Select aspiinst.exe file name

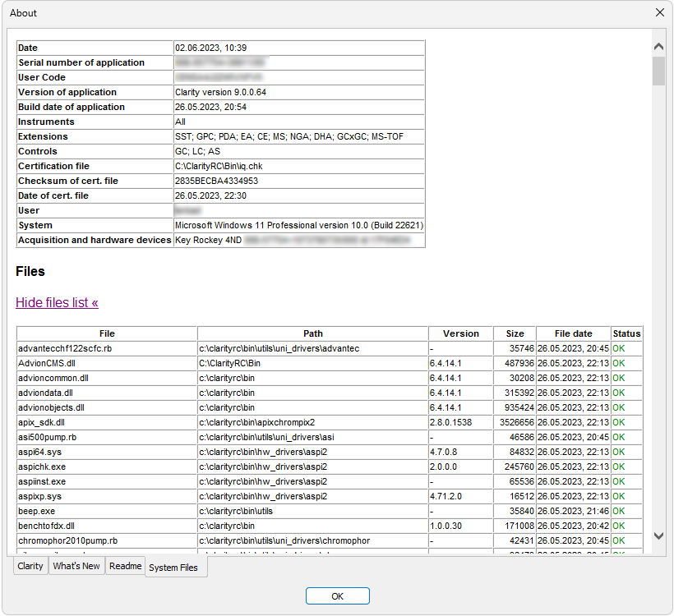point(42,481)
